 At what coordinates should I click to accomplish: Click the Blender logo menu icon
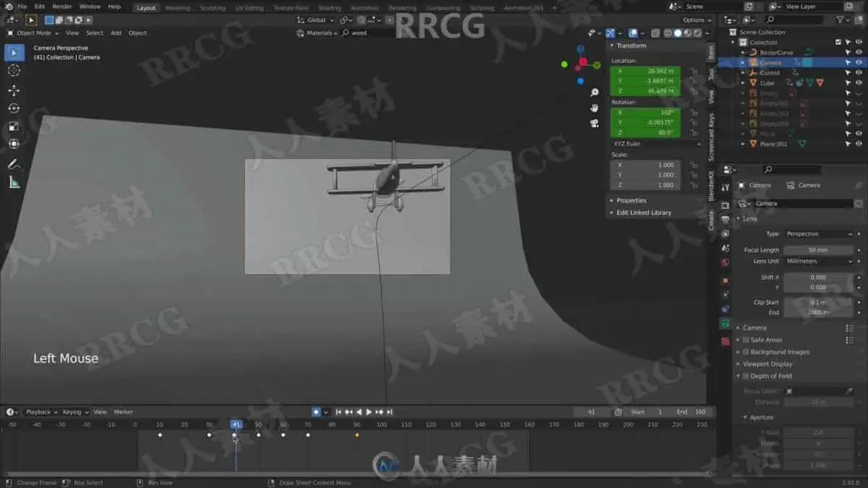pyautogui.click(x=9, y=7)
